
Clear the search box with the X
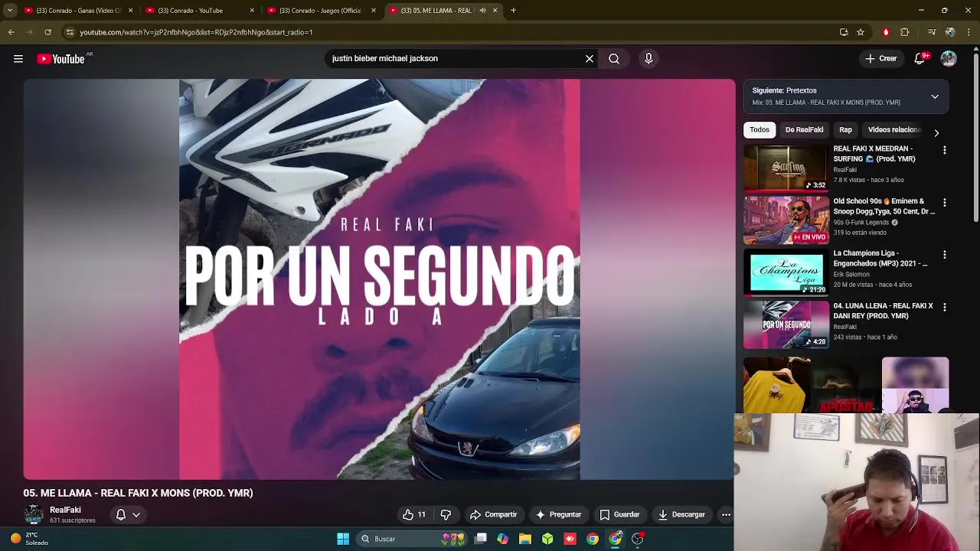coord(590,58)
